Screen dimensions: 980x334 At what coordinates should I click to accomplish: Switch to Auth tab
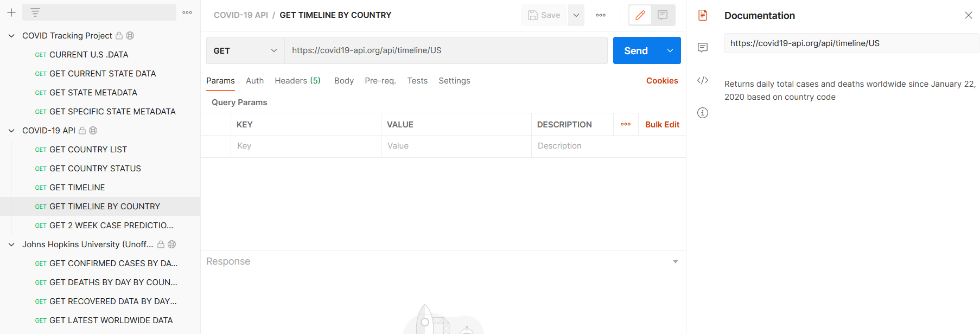[254, 81]
